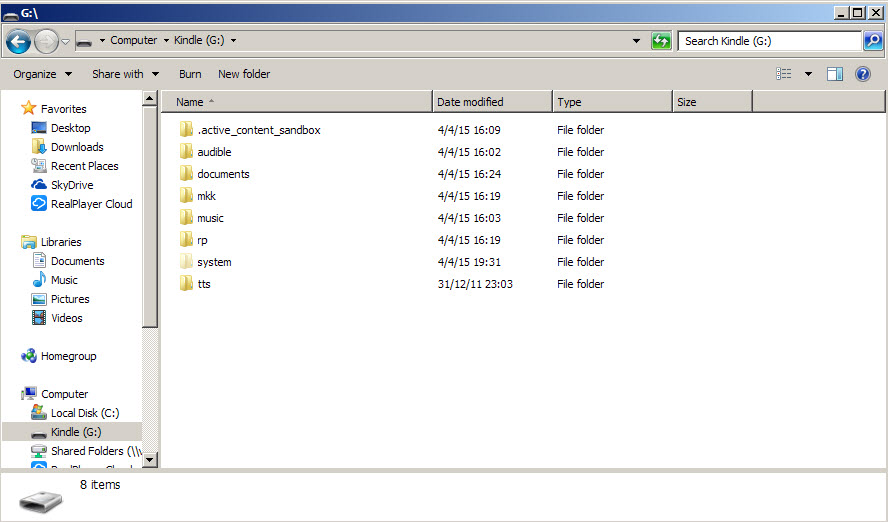This screenshot has width=888, height=522.
Task: Refresh the folder with green refresh icon
Action: pos(661,41)
